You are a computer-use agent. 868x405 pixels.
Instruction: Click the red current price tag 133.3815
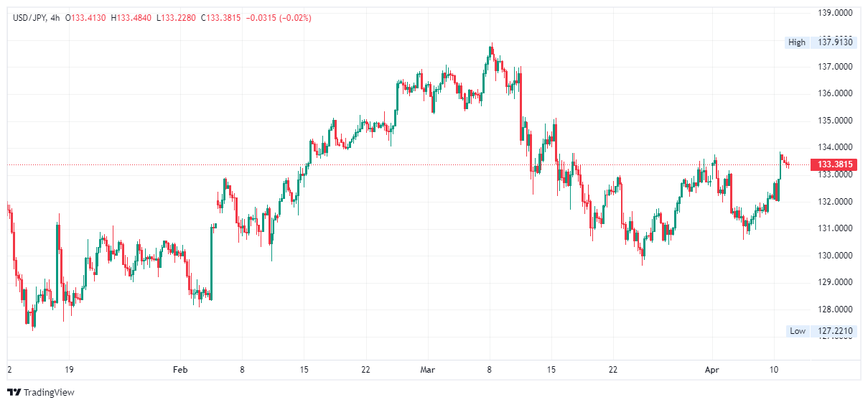(x=834, y=165)
